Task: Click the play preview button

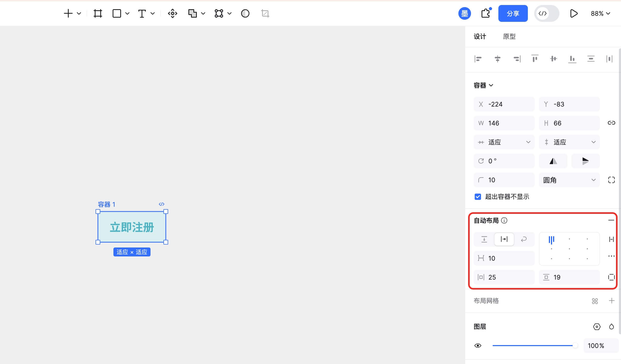Action: [573, 13]
